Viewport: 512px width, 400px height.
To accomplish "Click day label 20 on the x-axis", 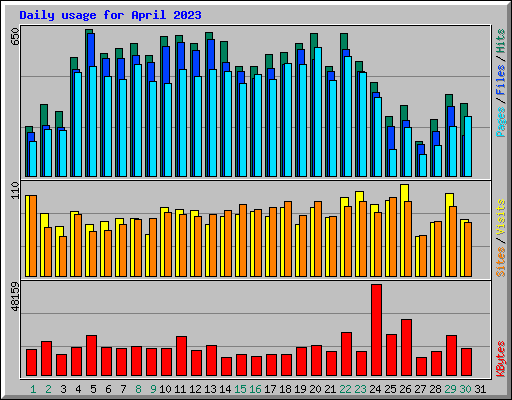I will [x=315, y=389].
